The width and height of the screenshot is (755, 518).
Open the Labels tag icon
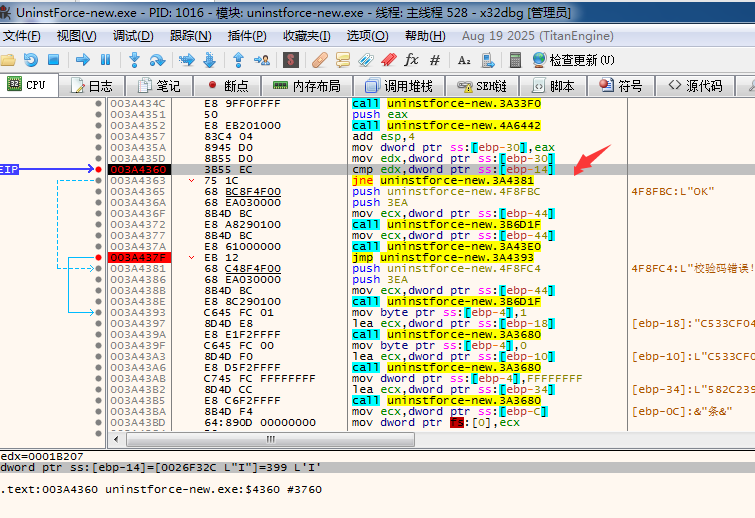[x=366, y=60]
